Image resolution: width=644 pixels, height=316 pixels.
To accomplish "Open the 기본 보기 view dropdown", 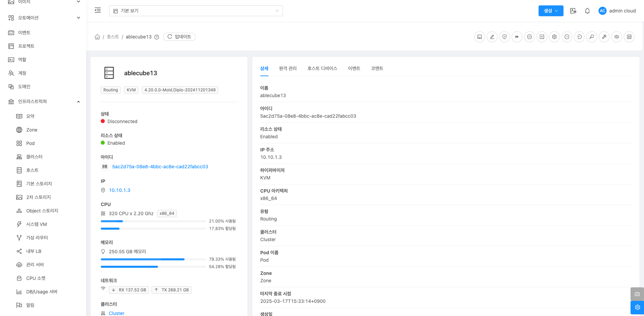I will (196, 11).
